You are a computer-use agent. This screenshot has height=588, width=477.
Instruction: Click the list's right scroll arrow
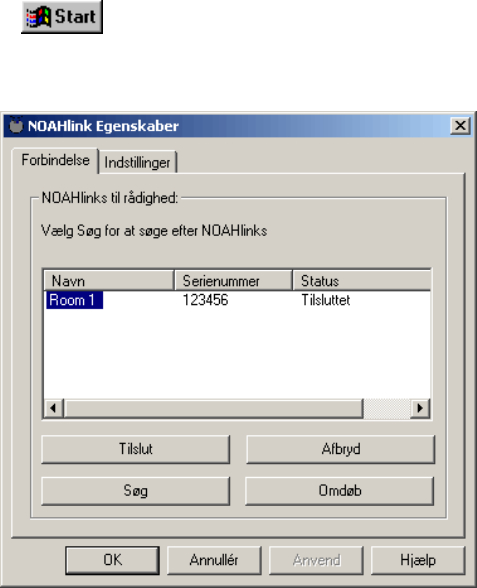coord(420,408)
